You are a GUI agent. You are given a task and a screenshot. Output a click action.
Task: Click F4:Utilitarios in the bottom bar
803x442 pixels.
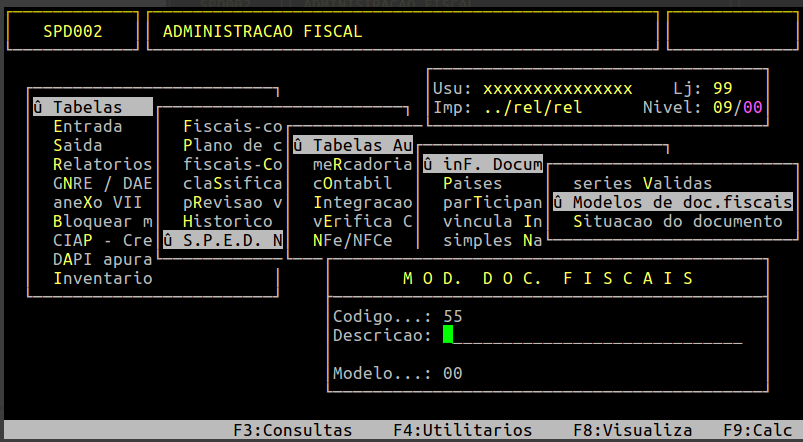tap(462, 430)
